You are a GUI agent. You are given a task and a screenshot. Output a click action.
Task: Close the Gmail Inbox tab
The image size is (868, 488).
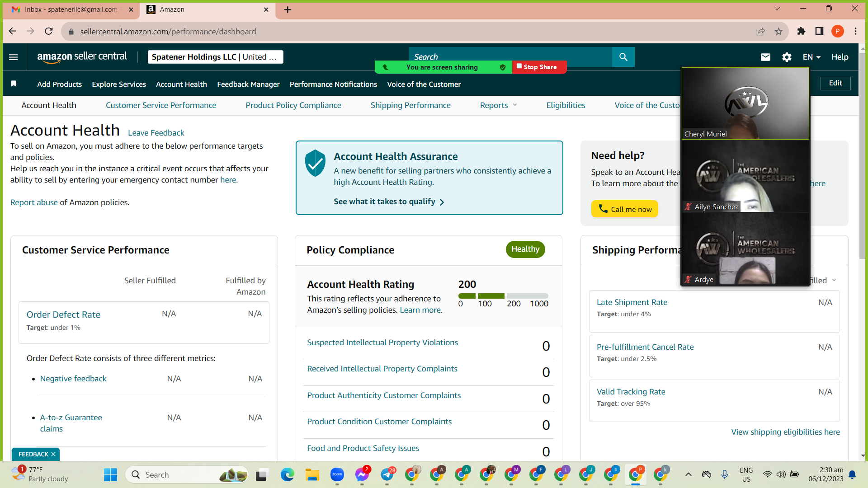coord(131,9)
